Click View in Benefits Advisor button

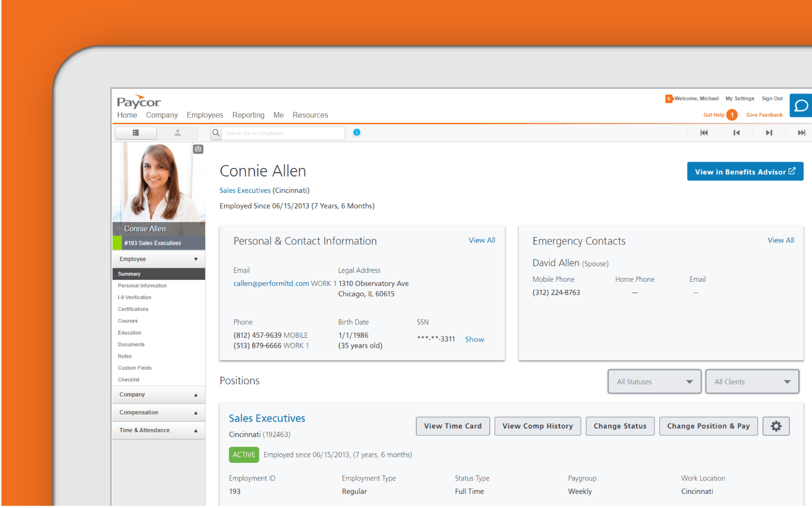(745, 172)
